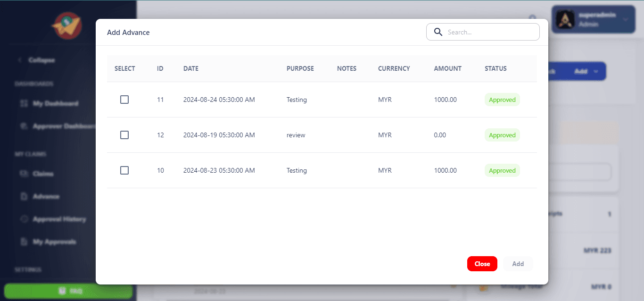Image resolution: width=644 pixels, height=301 pixels.
Task: Check the box for advance ID 10
Action: click(x=124, y=170)
